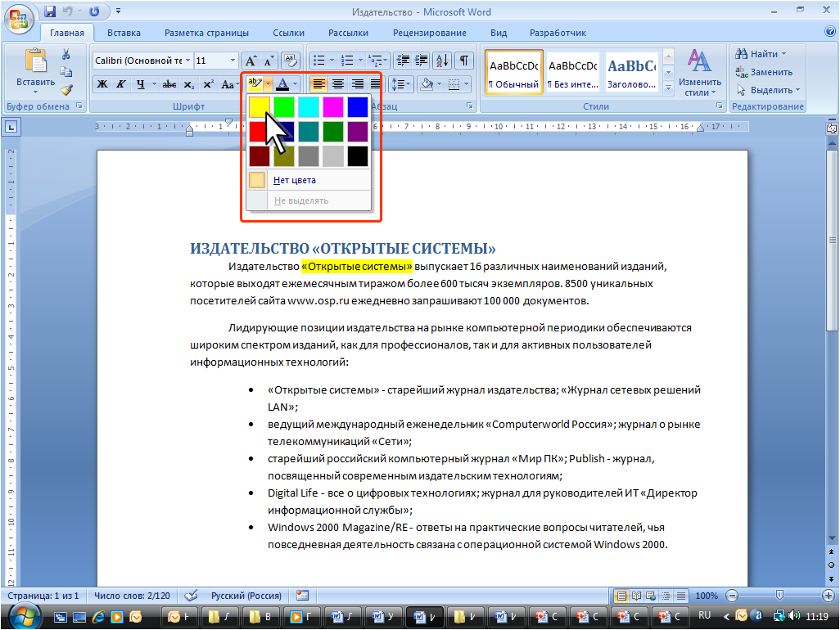Expand the numbered list options arrow
This screenshot has width=840, height=630.
360,61
